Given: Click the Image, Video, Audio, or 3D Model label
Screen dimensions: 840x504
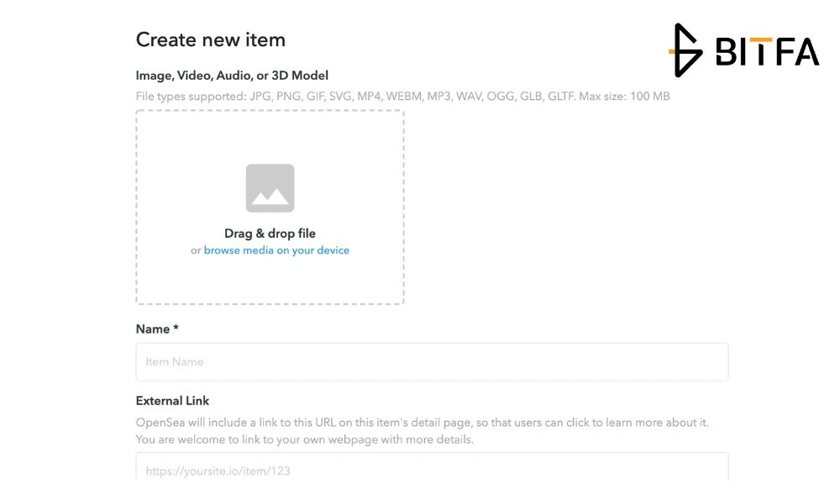Looking at the screenshot, I should point(232,76).
